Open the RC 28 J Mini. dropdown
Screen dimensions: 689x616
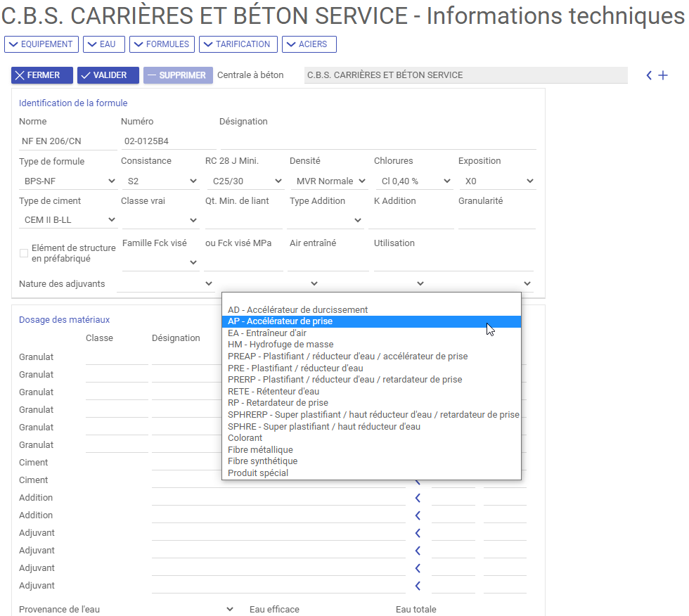[245, 181]
